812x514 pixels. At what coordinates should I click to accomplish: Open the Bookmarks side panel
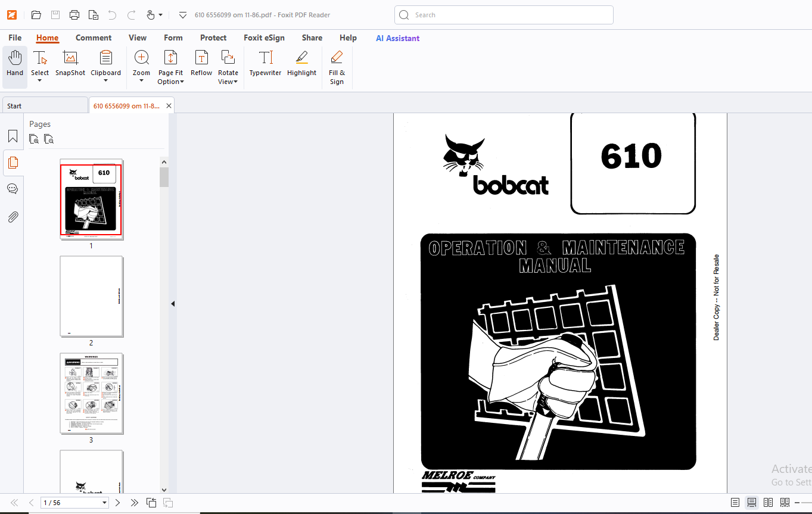(13, 136)
